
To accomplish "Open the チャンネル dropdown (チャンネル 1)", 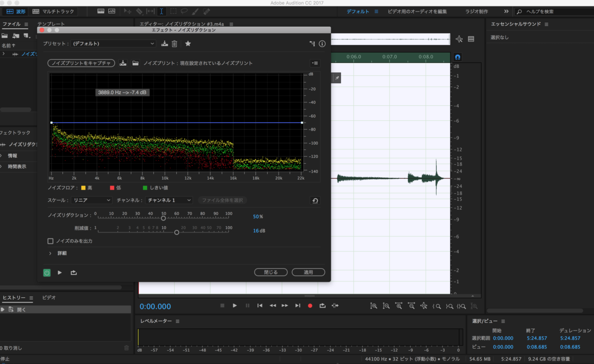I will click(168, 200).
